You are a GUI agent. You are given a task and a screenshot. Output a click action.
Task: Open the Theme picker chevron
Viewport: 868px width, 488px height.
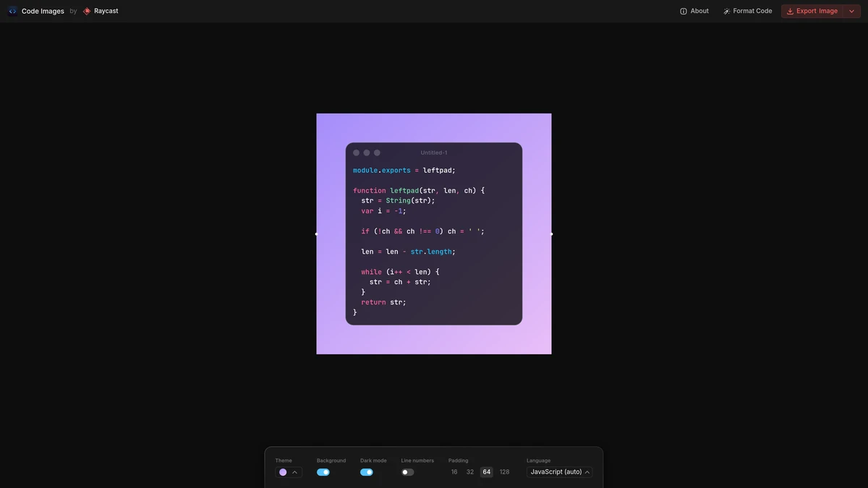tap(294, 471)
